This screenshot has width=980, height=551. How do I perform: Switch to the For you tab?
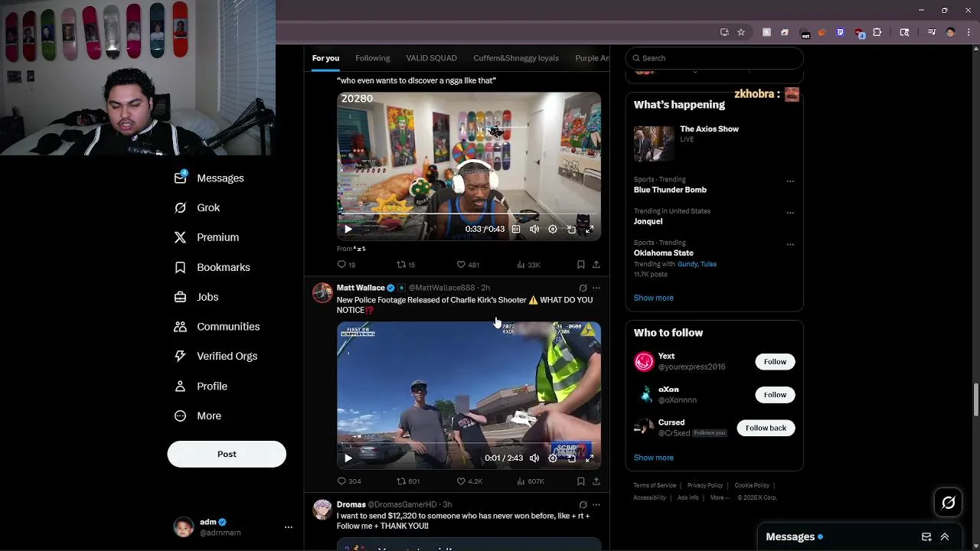coord(325,58)
